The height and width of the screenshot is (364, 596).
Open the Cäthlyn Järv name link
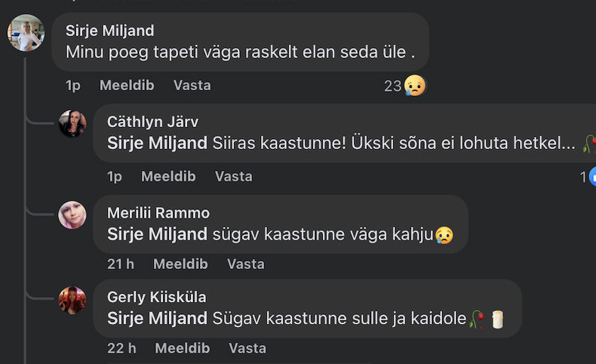pyautogui.click(x=153, y=121)
